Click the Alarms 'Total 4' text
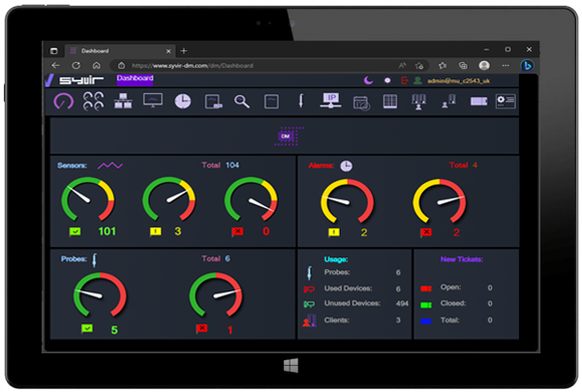This screenshot has height=392, width=582. [x=463, y=166]
